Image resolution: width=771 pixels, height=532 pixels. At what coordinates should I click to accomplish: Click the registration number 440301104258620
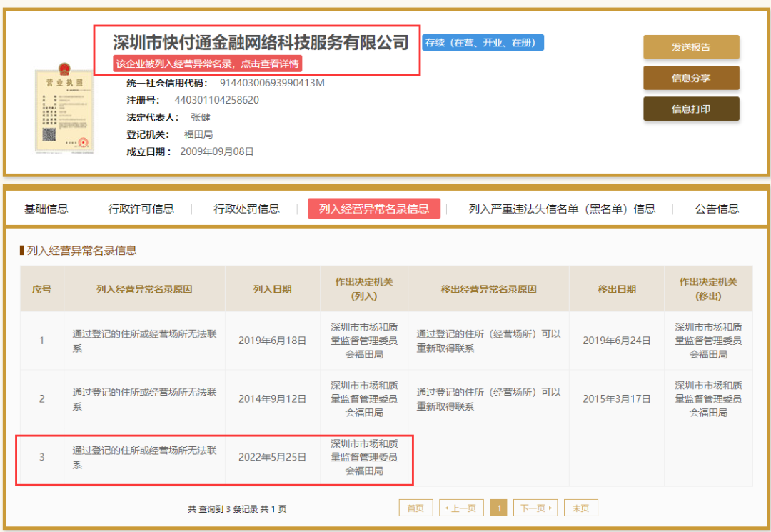[217, 100]
